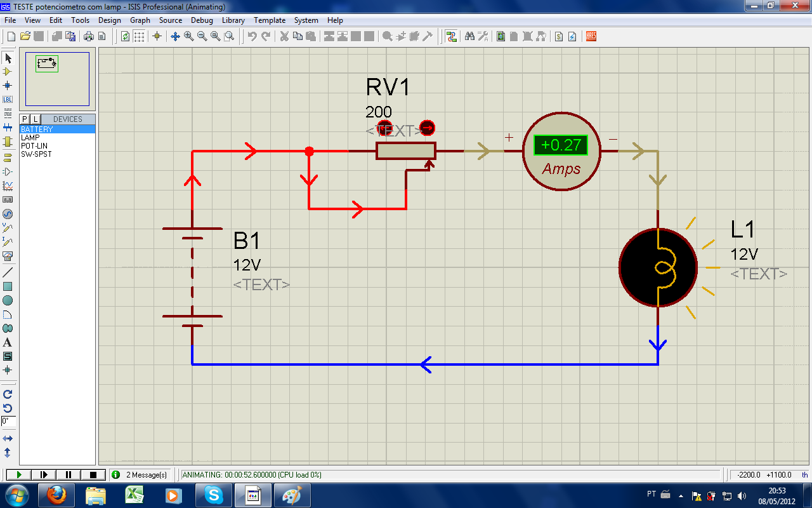Viewport: 812px width, 508px height.
Task: Toggle the grid display icon
Action: [x=139, y=37]
